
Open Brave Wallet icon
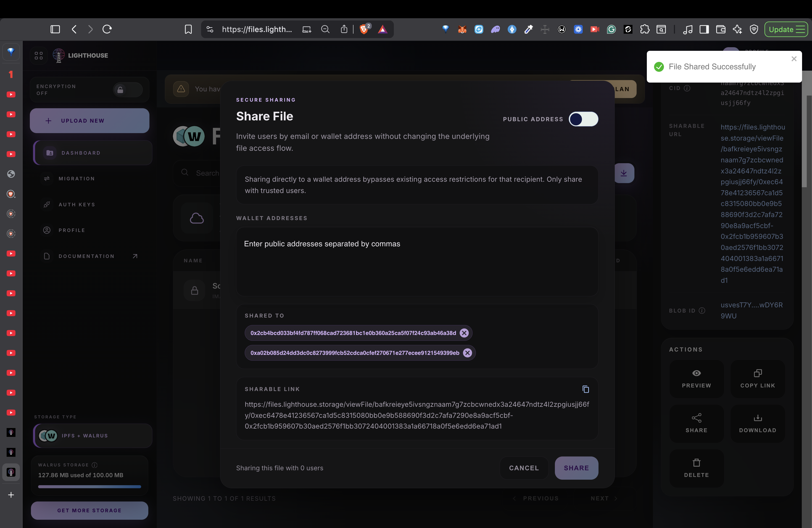coord(721,29)
